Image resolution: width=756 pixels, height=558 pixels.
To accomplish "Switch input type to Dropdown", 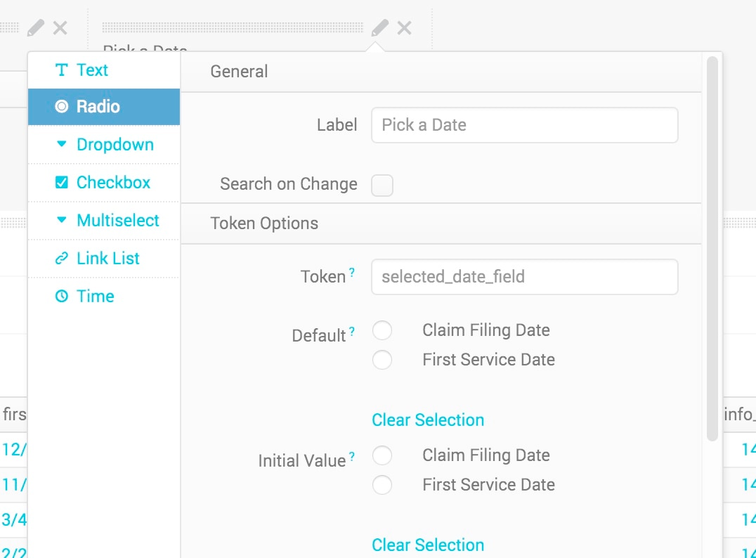I will [115, 145].
